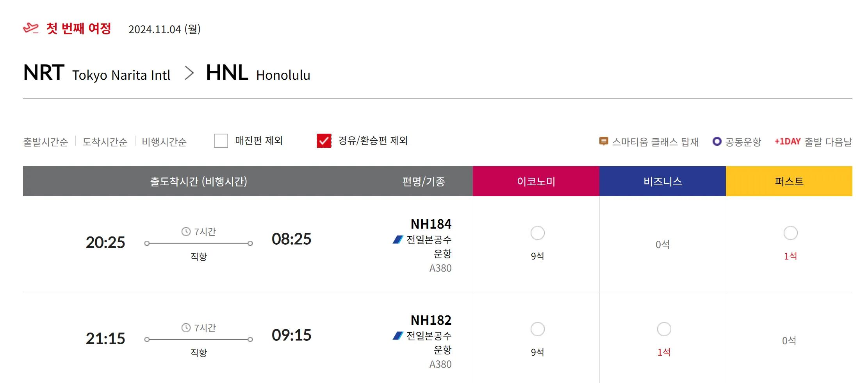
Task: Click the codeshare purple circle icon
Action: click(717, 141)
